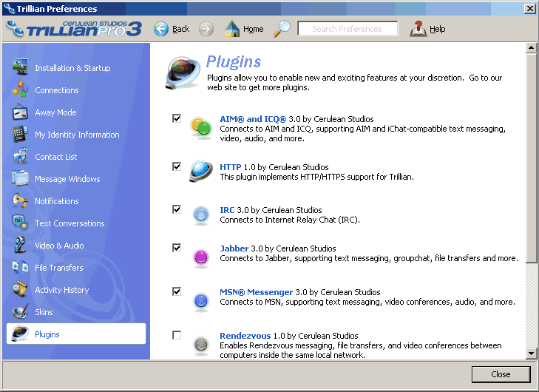
Task: Select Away Mode in the sidebar
Action: point(55,112)
